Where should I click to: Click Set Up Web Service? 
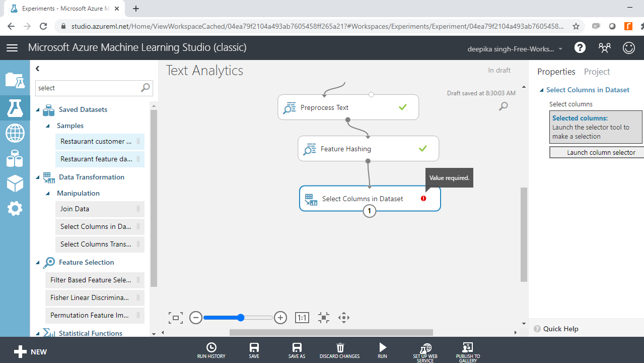coord(425,352)
